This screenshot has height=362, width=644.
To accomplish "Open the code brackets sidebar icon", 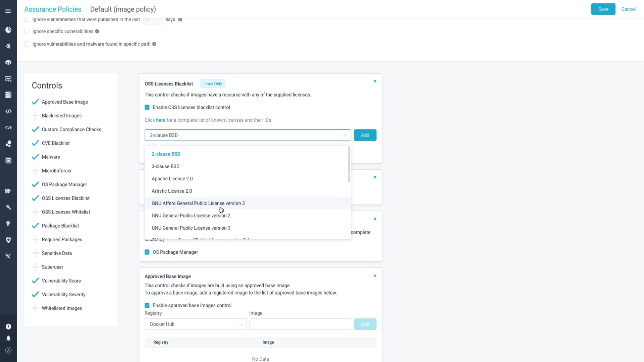I will point(8,111).
